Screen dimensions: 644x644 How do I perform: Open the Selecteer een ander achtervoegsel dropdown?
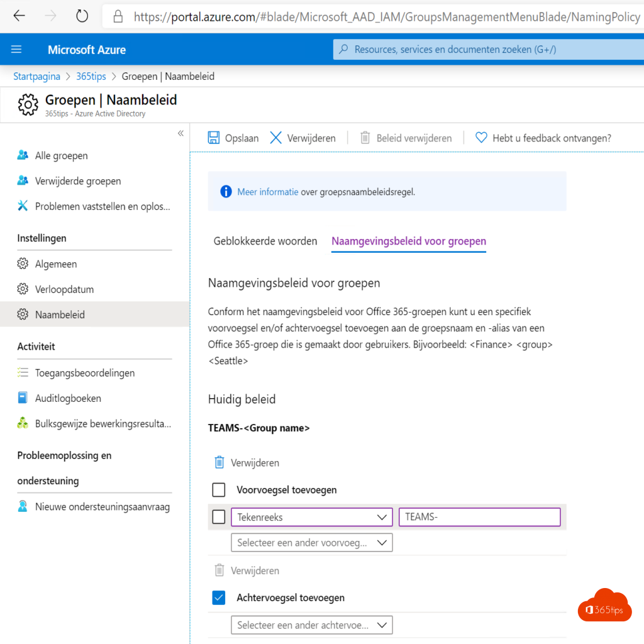(312, 625)
